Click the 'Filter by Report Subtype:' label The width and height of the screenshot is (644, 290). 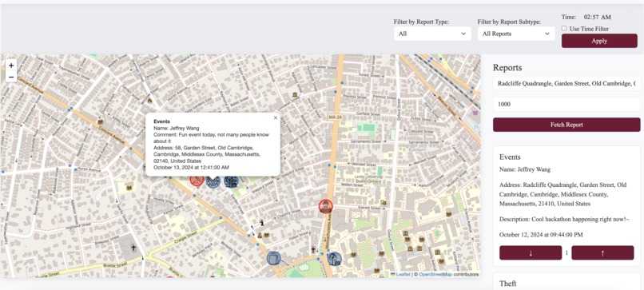click(509, 22)
